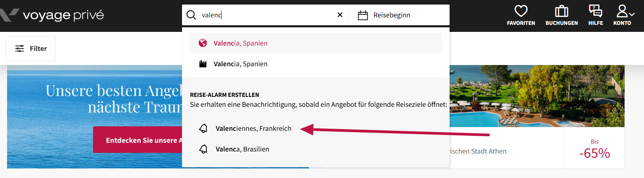Select first Valencia, Spanien suggestion with globe
The height and width of the screenshot is (178, 644).
tap(316, 43)
